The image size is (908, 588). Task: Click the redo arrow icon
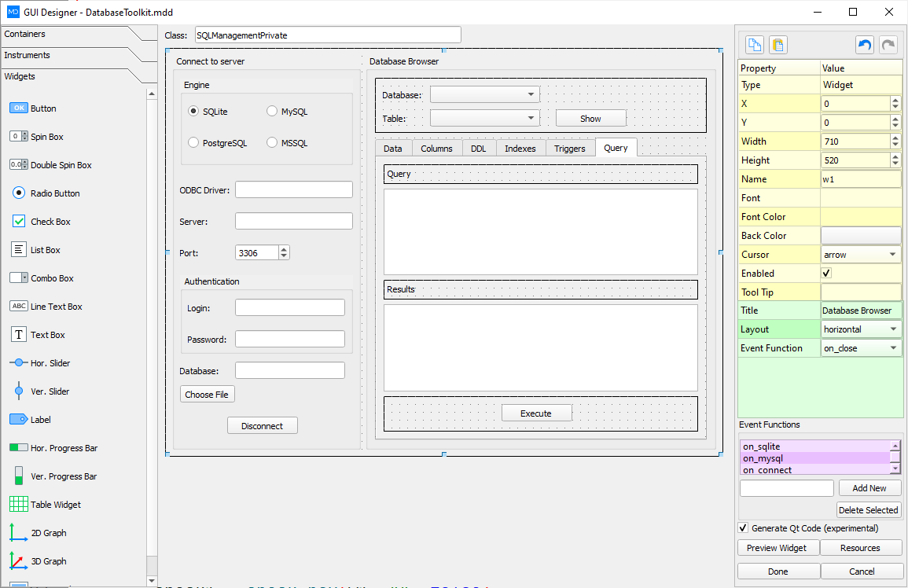(888, 45)
